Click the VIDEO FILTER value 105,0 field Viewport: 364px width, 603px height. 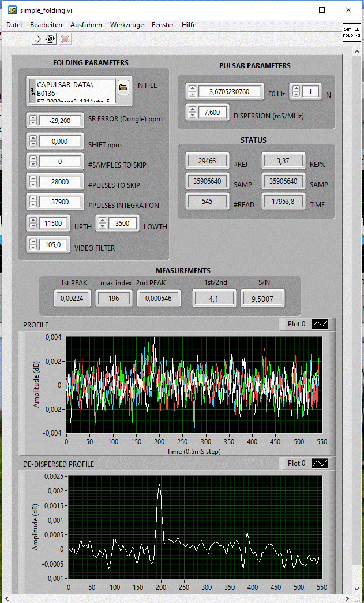point(54,244)
